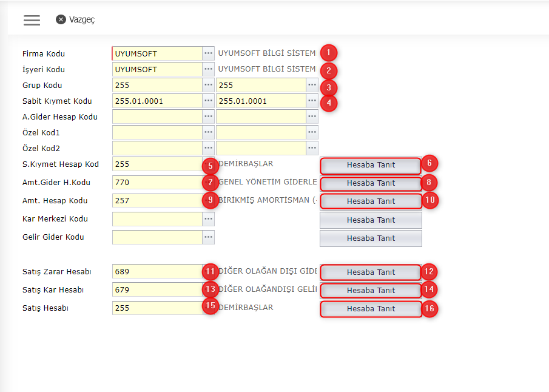Open lookup for second Sabit Kıymet Kodu field
The height and width of the screenshot is (392, 549).
[x=312, y=101]
